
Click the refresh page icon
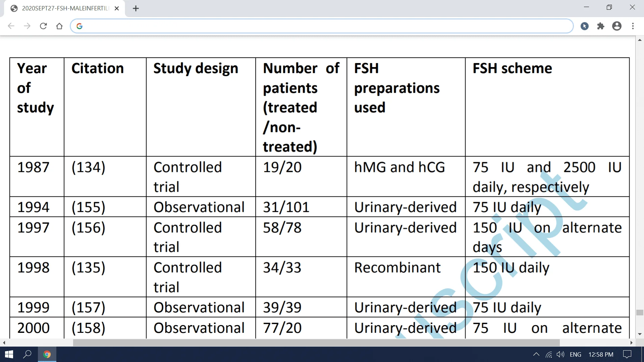pyautogui.click(x=43, y=26)
